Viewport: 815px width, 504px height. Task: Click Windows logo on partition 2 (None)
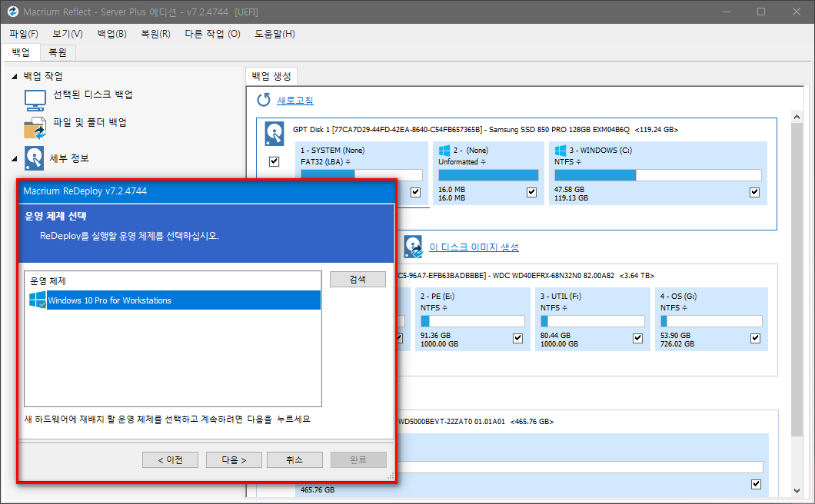[444, 151]
